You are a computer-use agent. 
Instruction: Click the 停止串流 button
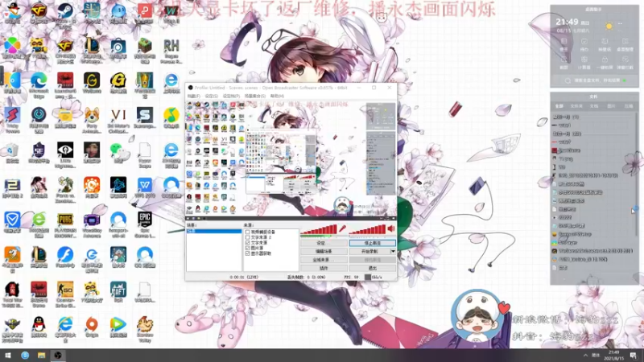[x=373, y=243]
